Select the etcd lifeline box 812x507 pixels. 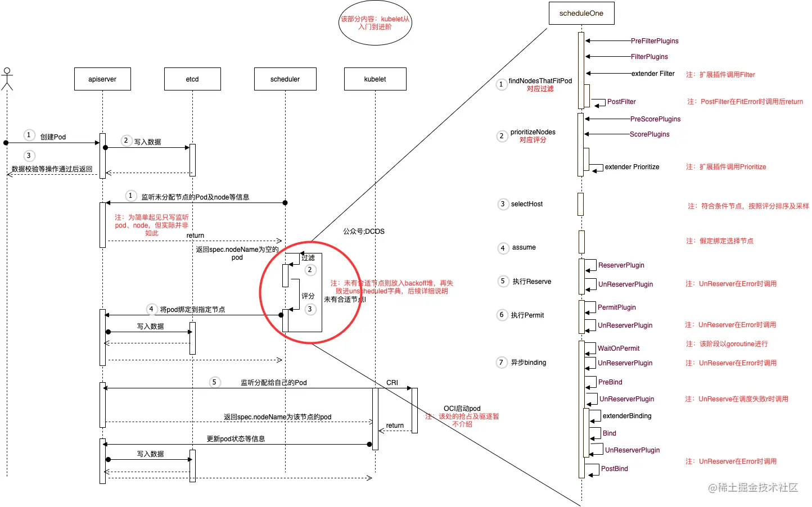click(x=192, y=79)
